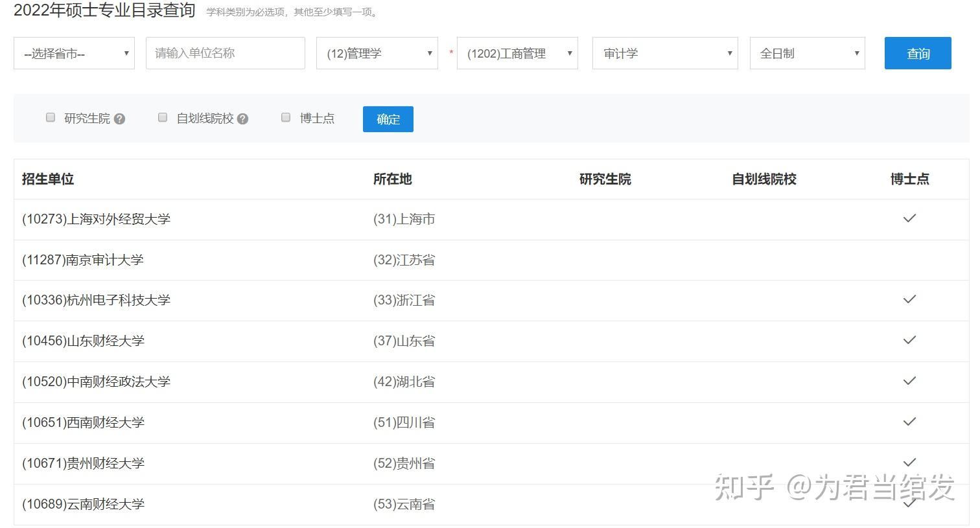The height and width of the screenshot is (528, 980).
Task: Click help icon next to 自划线院校
Action: click(x=242, y=119)
